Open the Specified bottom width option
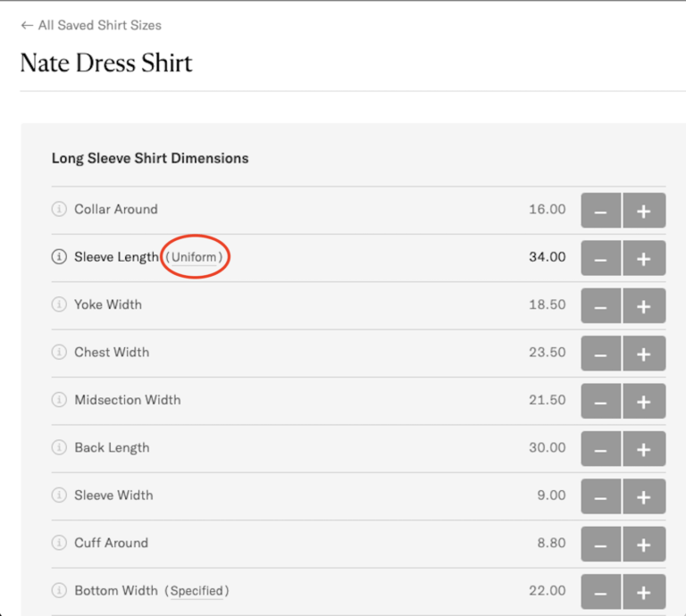The image size is (686, 616). 197,591
